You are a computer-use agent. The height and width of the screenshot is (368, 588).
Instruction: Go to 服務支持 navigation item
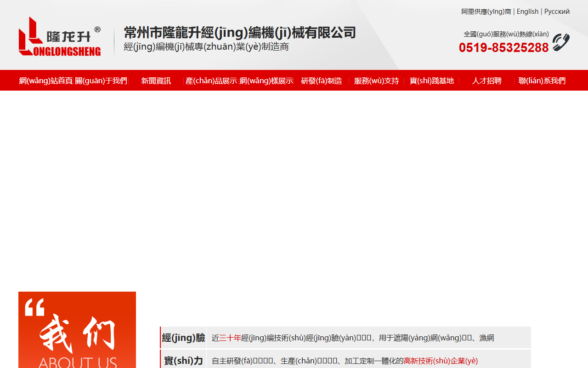pyautogui.click(x=377, y=80)
